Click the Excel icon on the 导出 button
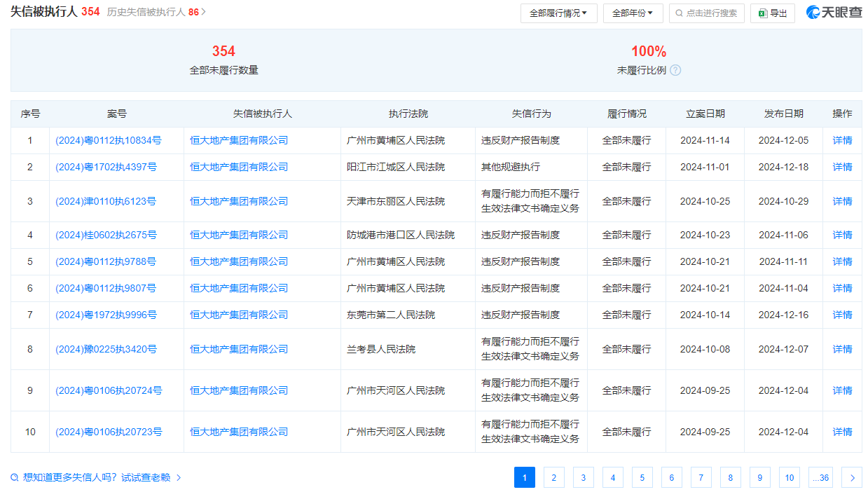868x492 pixels. pos(762,13)
